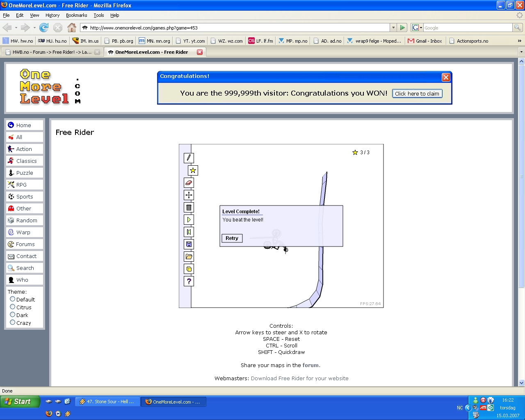Click the 'Click here to claim' button
Image resolution: width=525 pixels, height=420 pixels.
point(417,94)
